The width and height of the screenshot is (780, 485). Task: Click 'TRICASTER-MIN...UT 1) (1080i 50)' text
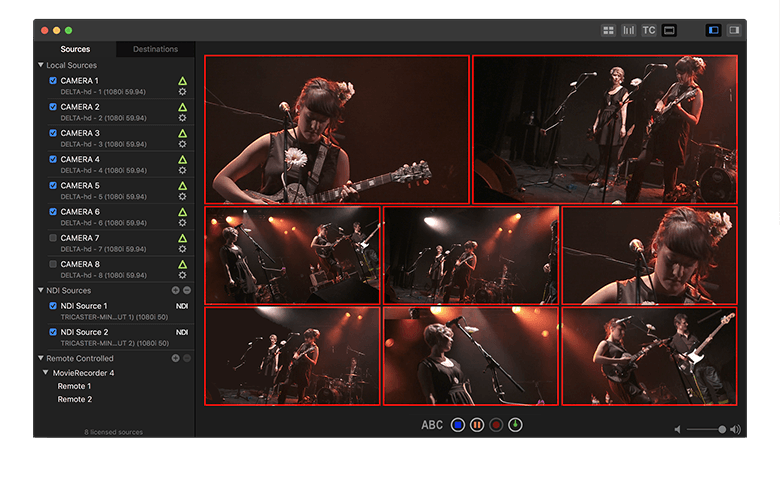pos(114,317)
